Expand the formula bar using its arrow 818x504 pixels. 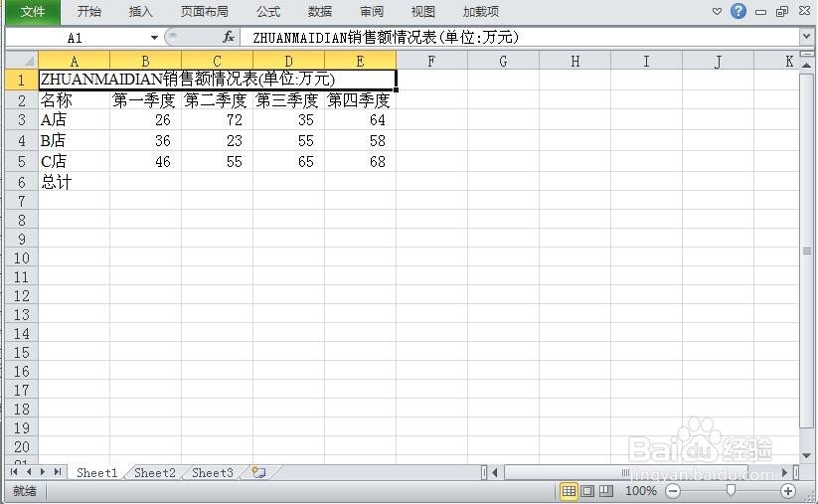[x=806, y=37]
